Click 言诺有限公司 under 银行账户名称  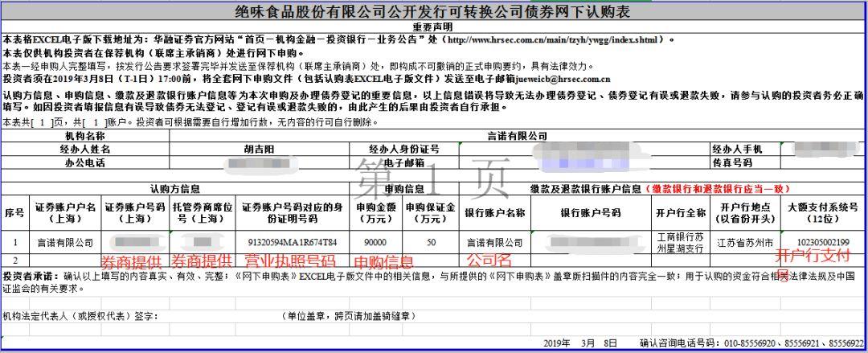(494, 243)
